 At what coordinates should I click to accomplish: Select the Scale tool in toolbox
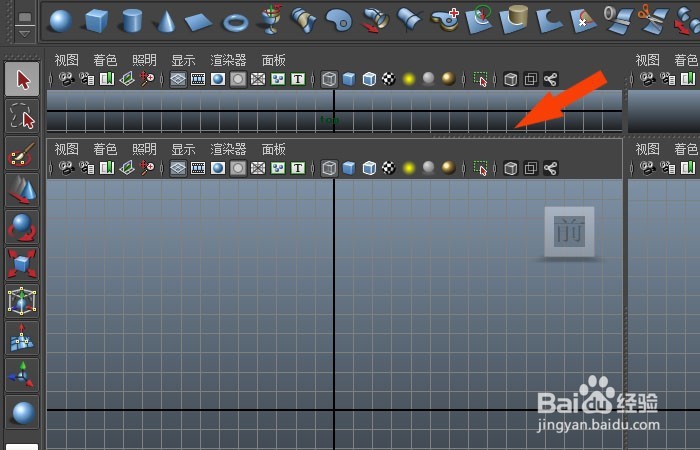pyautogui.click(x=22, y=264)
